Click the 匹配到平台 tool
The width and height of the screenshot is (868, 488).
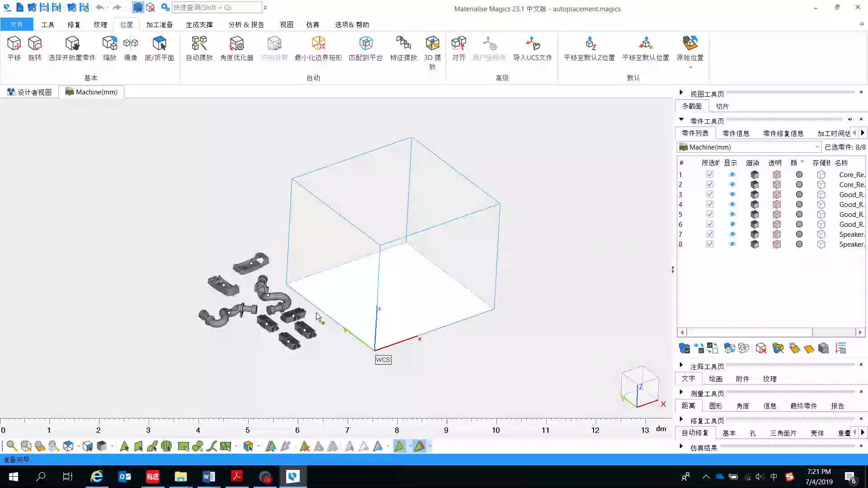click(x=366, y=48)
